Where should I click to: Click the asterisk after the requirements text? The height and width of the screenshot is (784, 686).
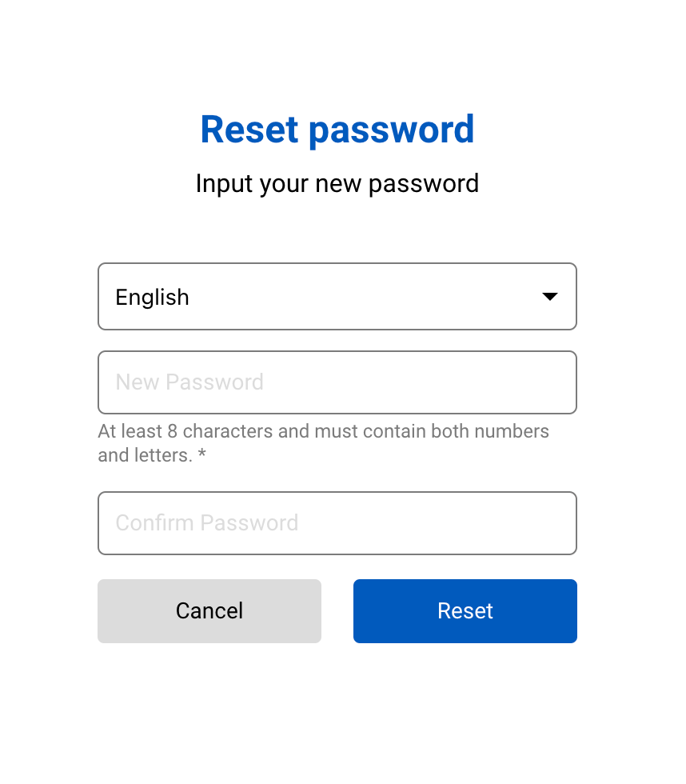coord(201,455)
